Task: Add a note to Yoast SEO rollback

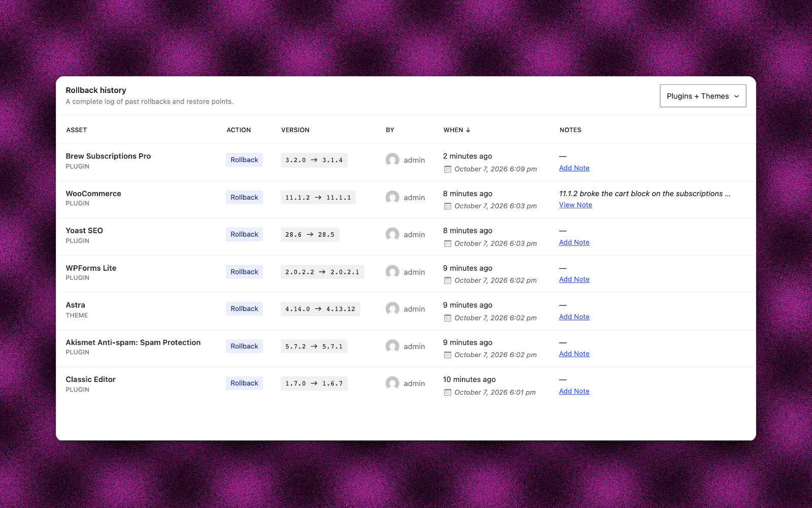Action: coord(574,243)
